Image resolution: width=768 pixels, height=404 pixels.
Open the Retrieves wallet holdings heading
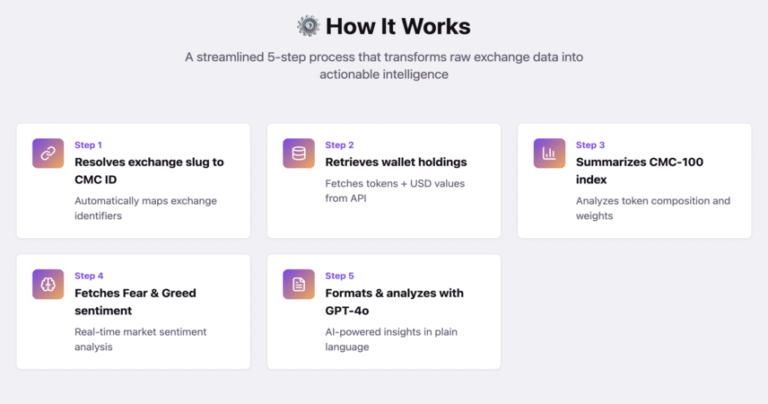396,162
